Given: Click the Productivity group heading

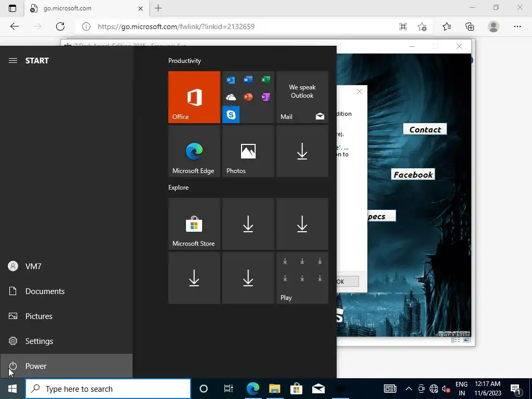Looking at the screenshot, I should click(x=184, y=61).
